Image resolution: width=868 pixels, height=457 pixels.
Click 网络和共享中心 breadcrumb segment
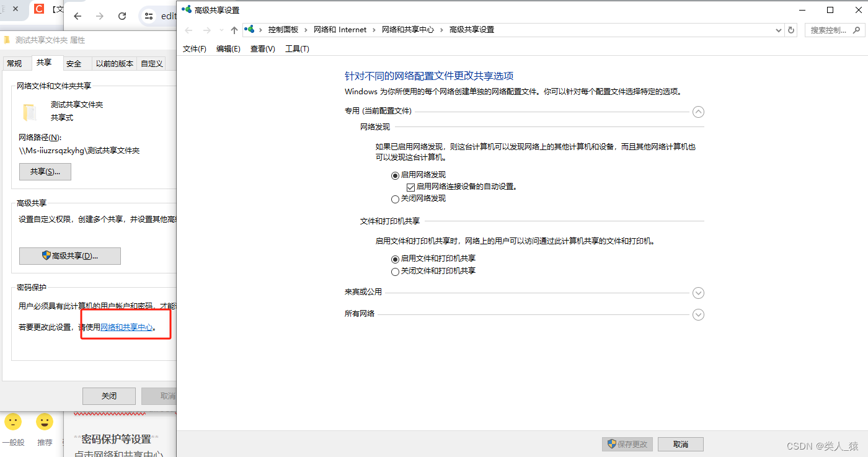pos(408,30)
